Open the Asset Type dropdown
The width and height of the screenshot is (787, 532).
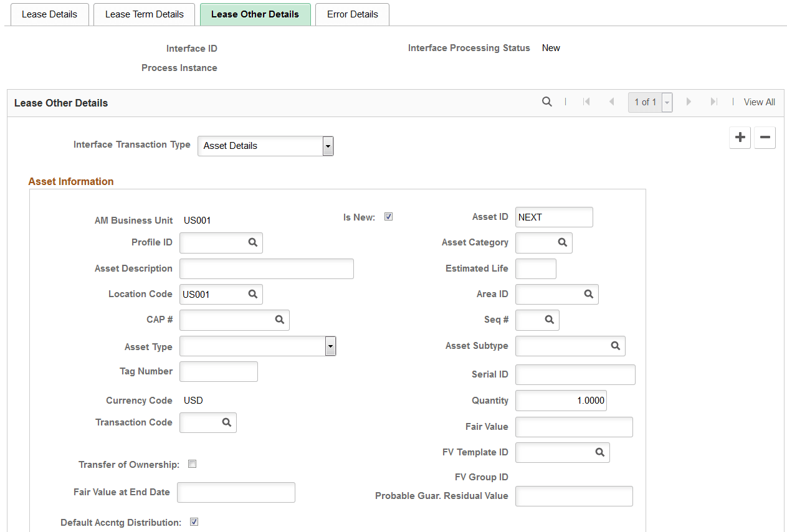(330, 346)
